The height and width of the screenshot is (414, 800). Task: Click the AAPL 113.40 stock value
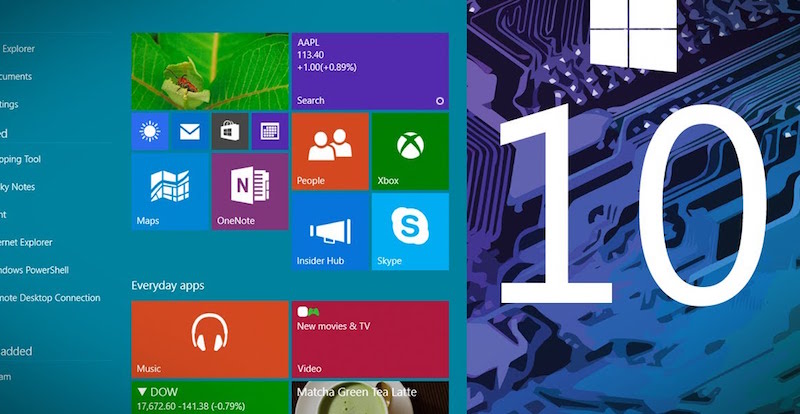point(311,55)
